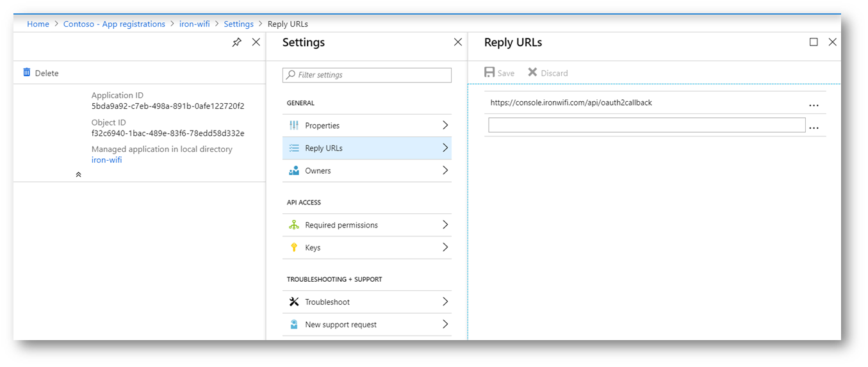The image size is (868, 367).
Task: Focus the Filter settings search box
Action: [x=367, y=75]
